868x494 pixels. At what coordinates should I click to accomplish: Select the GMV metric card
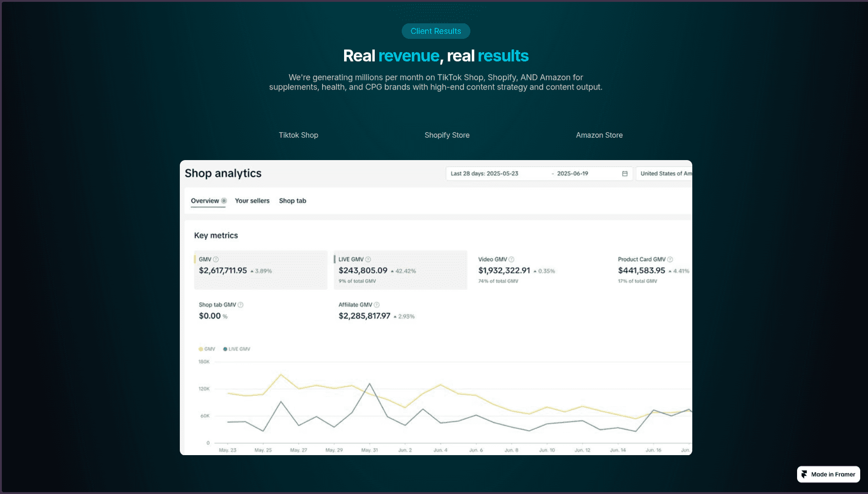point(261,270)
